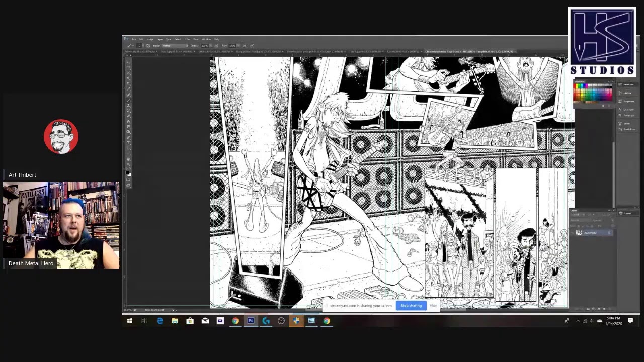
Task: Open the Filter menu
Action: [x=187, y=39]
